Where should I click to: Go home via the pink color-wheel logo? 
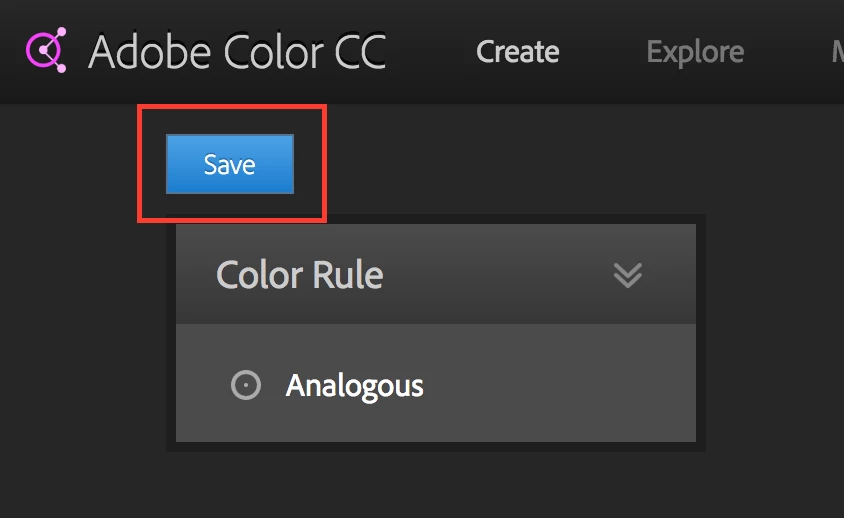[x=46, y=50]
